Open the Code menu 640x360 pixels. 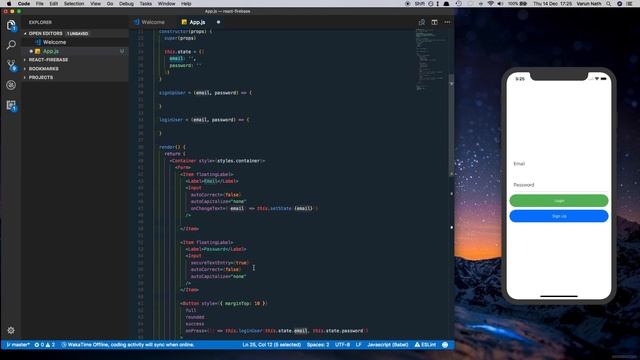click(x=24, y=3)
